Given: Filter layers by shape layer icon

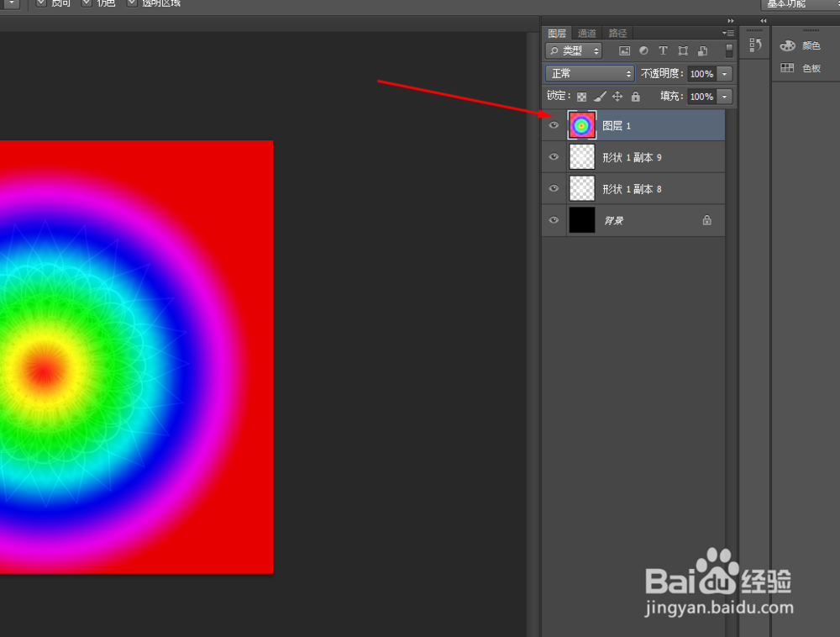Looking at the screenshot, I should pyautogui.click(x=683, y=51).
